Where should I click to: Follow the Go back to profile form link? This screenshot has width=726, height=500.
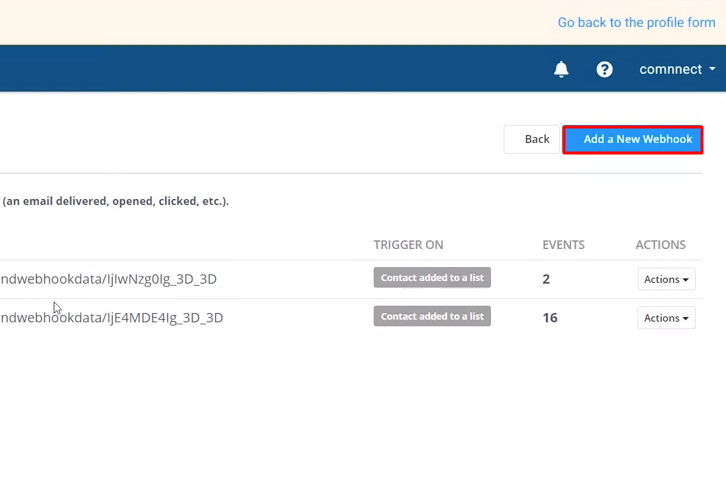(636, 22)
